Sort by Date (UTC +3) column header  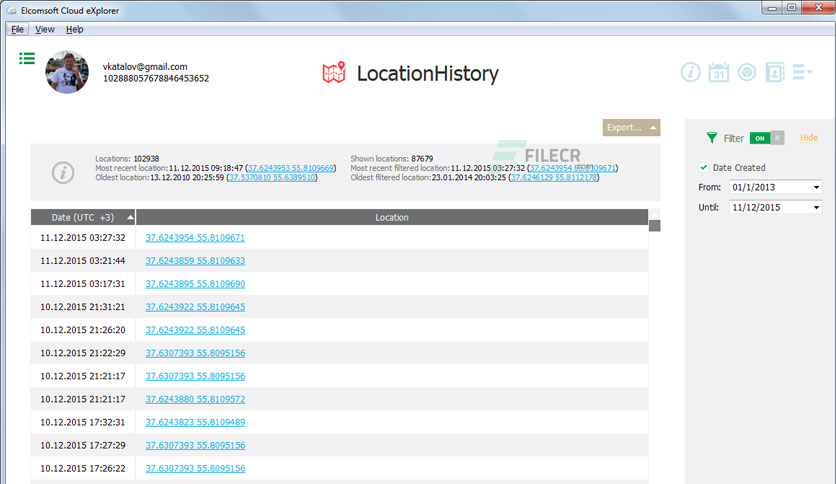pyautogui.click(x=83, y=217)
